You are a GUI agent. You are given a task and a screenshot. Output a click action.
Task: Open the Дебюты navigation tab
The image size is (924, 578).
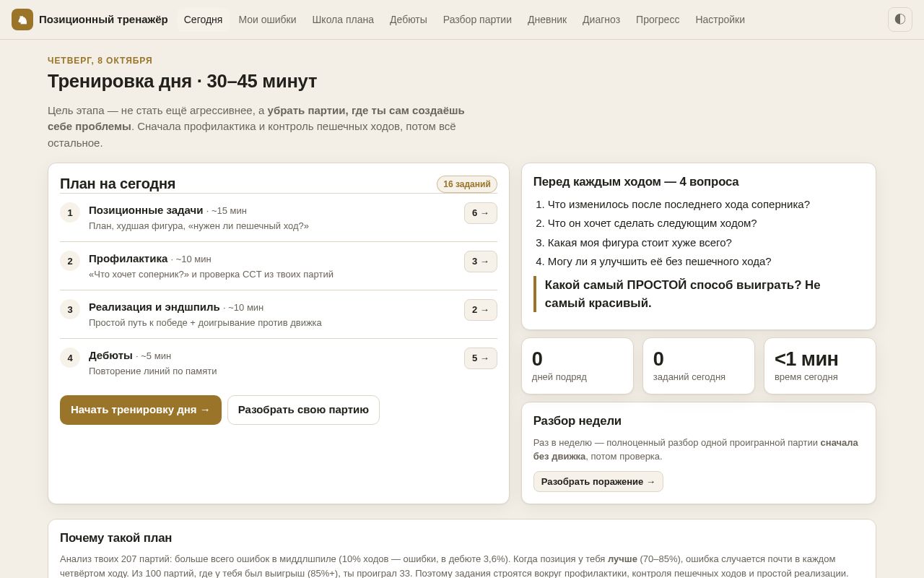click(x=409, y=20)
